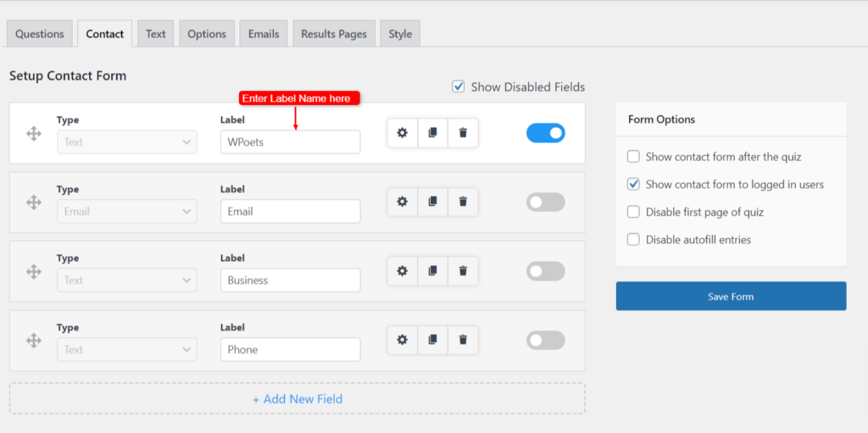Click the move handle of Email row

pos(34,203)
